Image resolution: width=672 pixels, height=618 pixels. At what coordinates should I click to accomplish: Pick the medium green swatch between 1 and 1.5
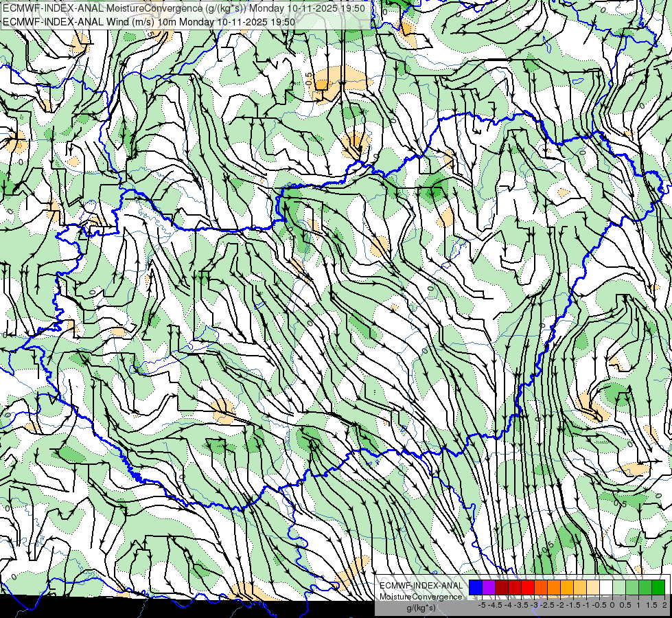pos(645,588)
